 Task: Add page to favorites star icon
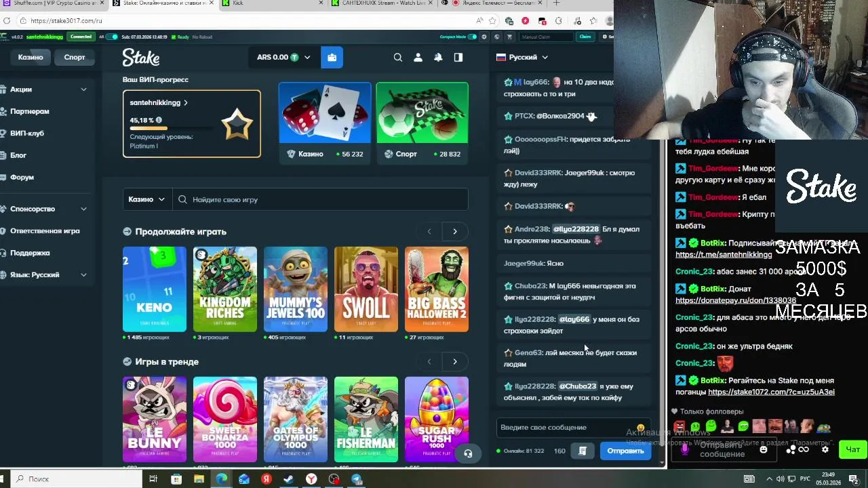tap(494, 21)
